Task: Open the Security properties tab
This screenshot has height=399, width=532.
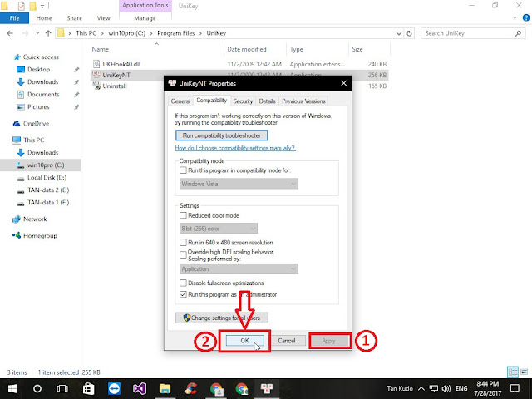Action: coord(243,101)
